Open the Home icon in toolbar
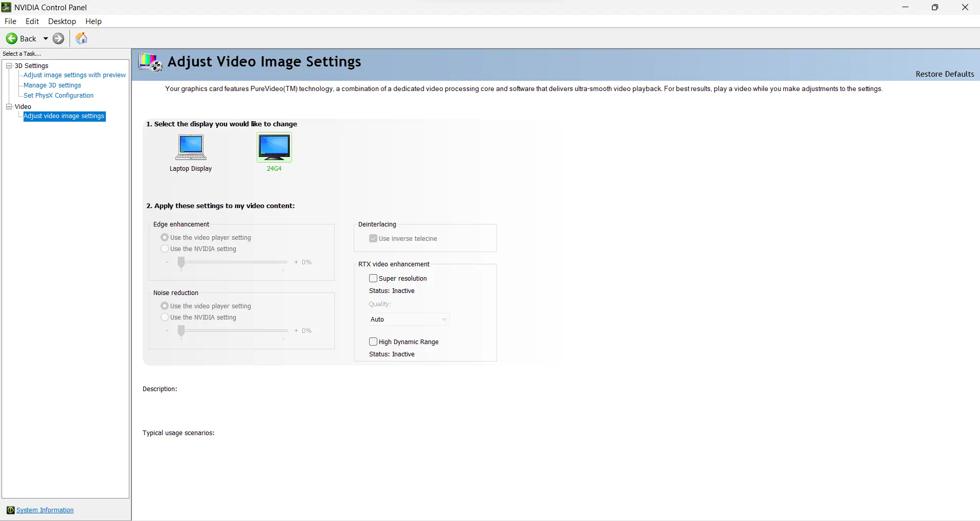 tap(81, 38)
